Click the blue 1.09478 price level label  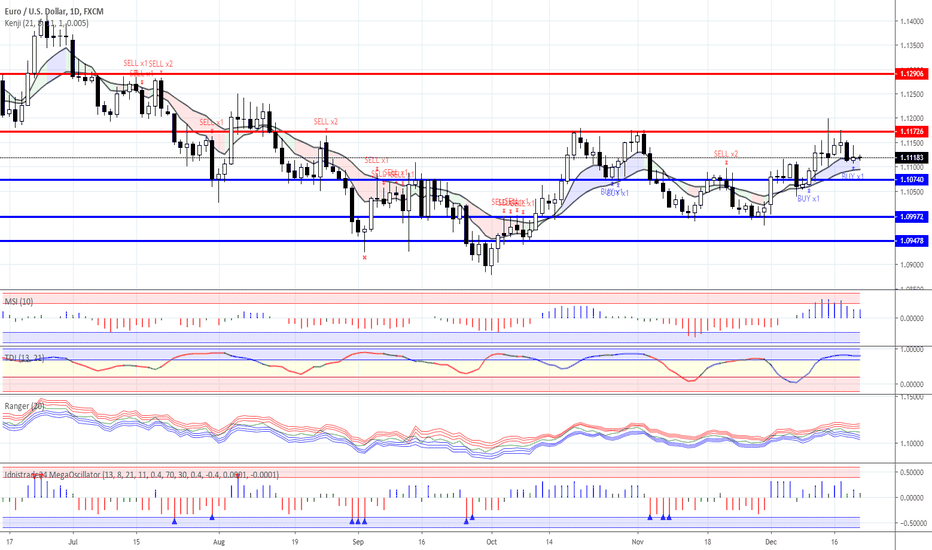click(x=911, y=241)
